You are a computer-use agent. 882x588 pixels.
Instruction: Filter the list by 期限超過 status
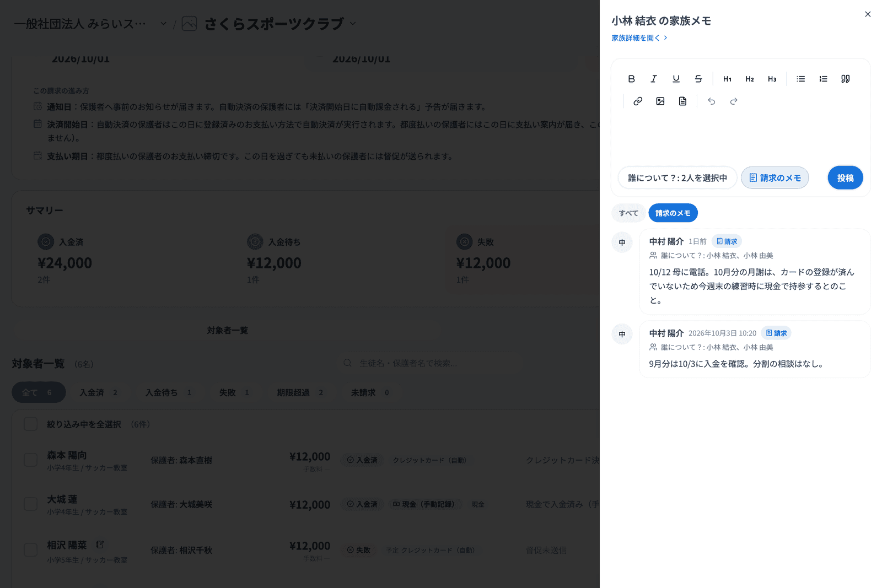[x=300, y=392]
